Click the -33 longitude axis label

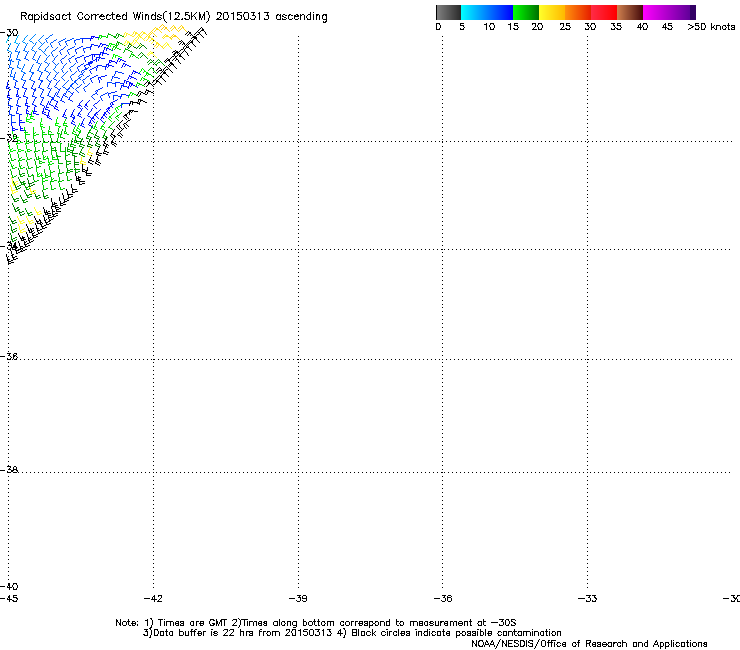tap(587, 599)
